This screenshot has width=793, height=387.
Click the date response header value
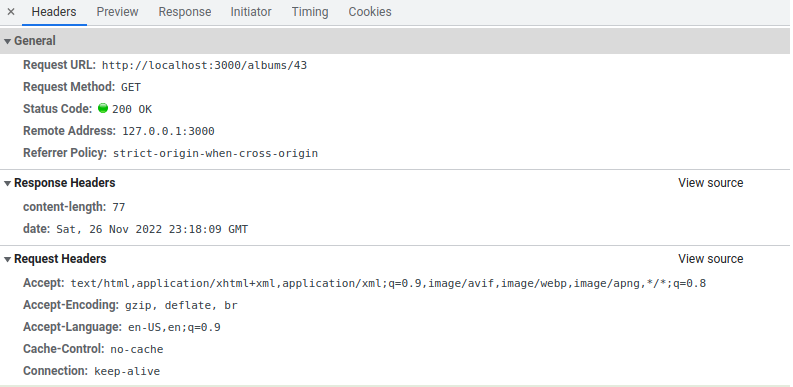click(152, 229)
